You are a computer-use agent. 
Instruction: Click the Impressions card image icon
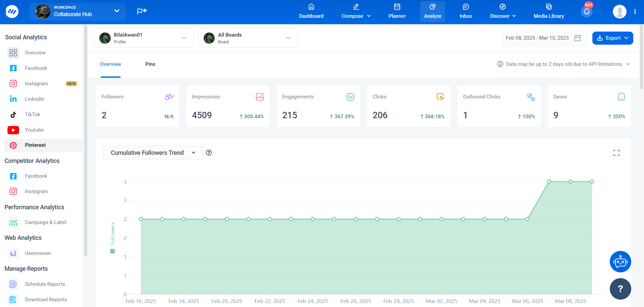(x=260, y=97)
